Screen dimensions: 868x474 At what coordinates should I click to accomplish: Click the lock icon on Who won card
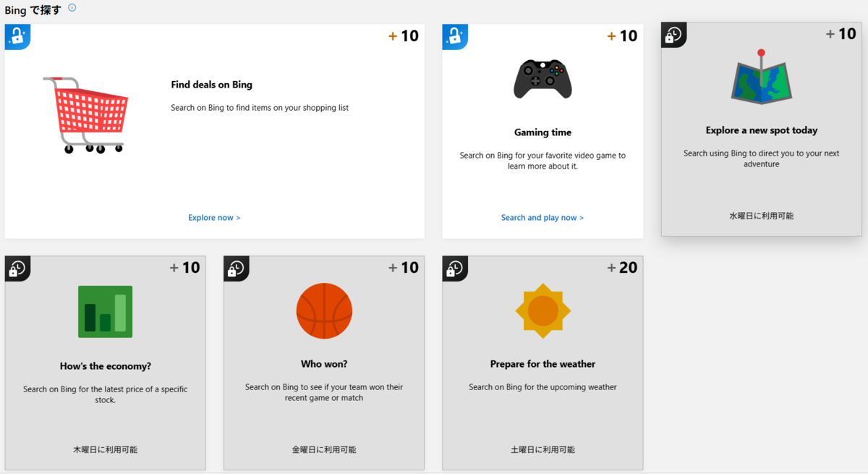[236, 268]
